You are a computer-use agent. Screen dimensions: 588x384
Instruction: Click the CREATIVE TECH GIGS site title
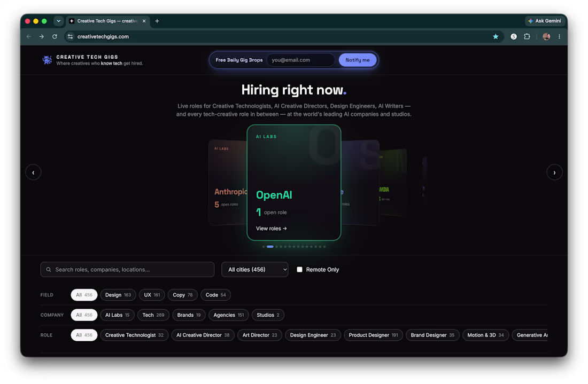point(87,57)
